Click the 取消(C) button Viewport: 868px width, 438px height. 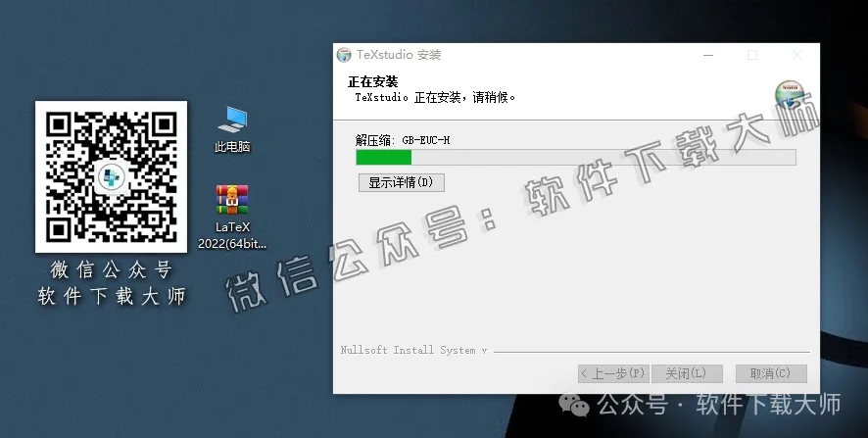click(x=771, y=373)
